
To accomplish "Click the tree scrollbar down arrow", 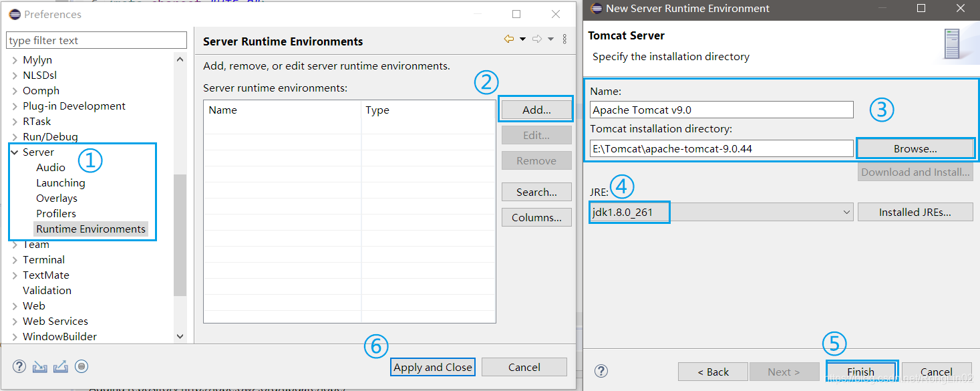I will click(x=180, y=337).
